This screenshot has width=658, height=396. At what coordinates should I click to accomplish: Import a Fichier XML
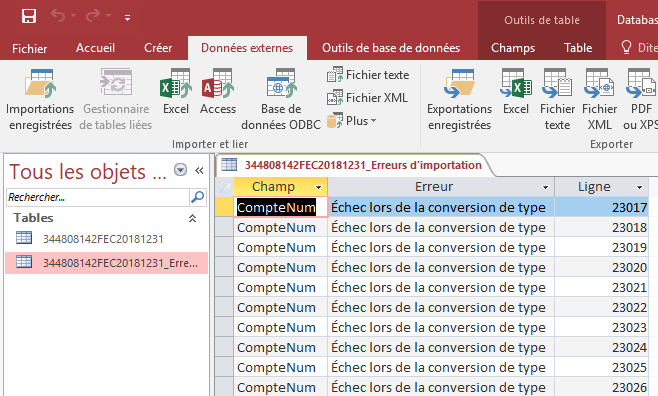[367, 98]
